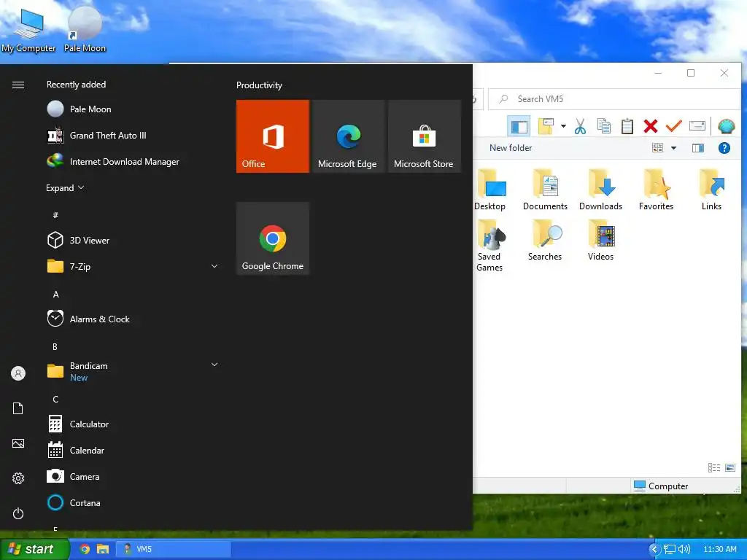Click the Rename toolbar icon
This screenshot has width=747, height=560.
[x=697, y=126]
